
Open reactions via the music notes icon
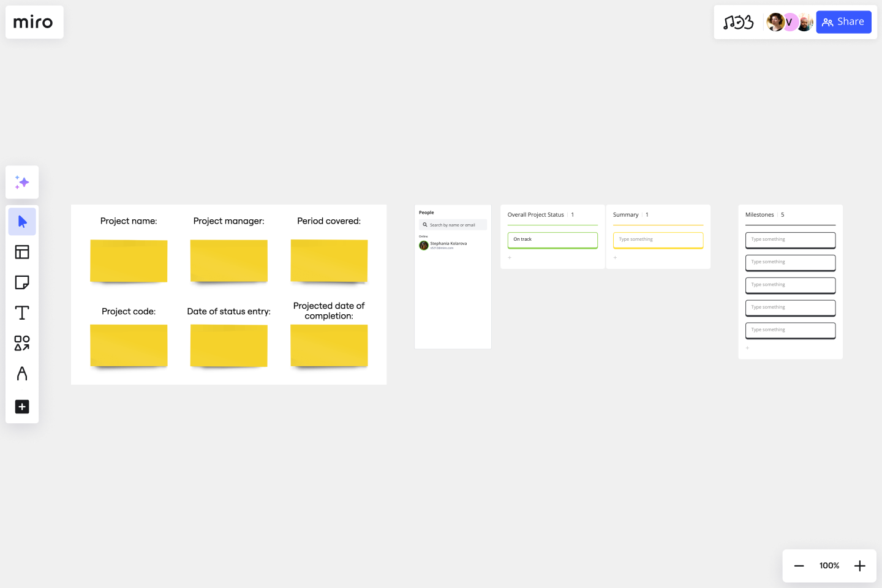738,21
